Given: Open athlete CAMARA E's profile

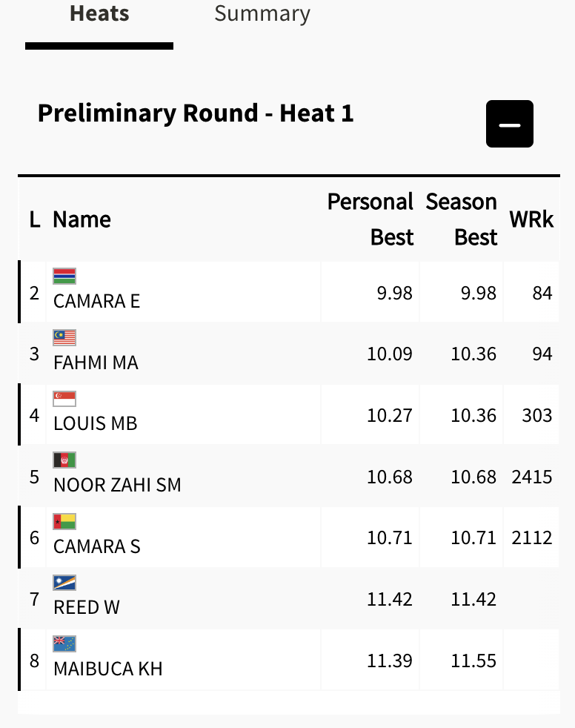Looking at the screenshot, I should point(96,302).
